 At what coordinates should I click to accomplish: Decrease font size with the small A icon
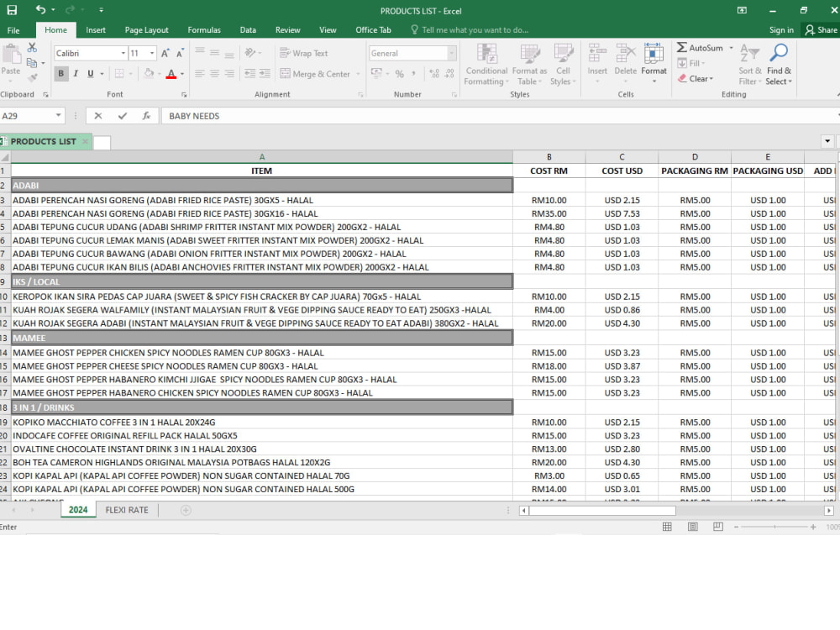point(180,53)
